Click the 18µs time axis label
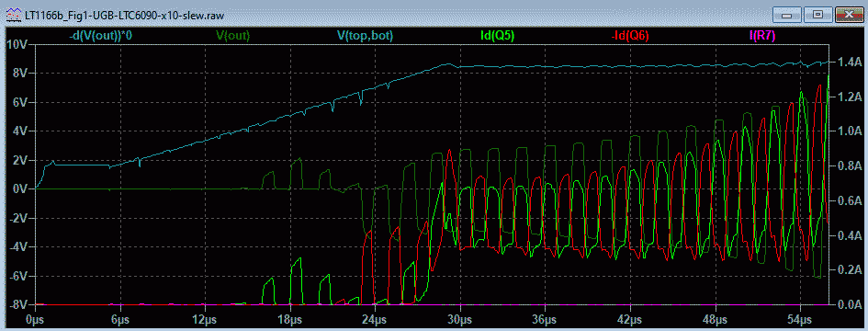 (289, 321)
